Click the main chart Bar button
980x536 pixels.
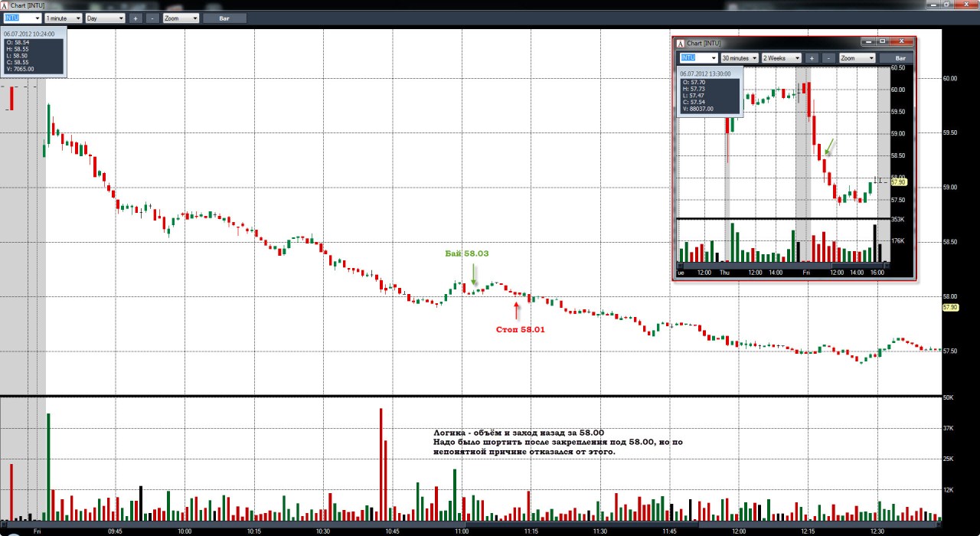pyautogui.click(x=225, y=18)
